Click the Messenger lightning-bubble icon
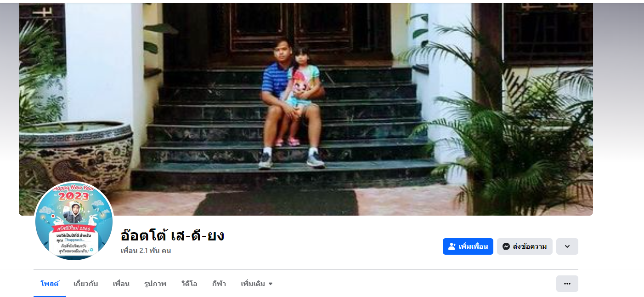The width and height of the screenshot is (644, 297). (x=506, y=246)
